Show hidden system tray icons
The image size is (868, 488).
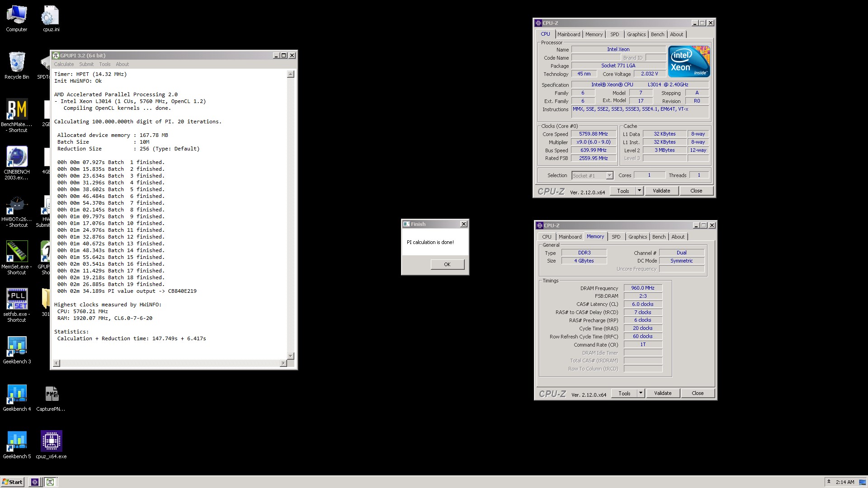(829, 482)
